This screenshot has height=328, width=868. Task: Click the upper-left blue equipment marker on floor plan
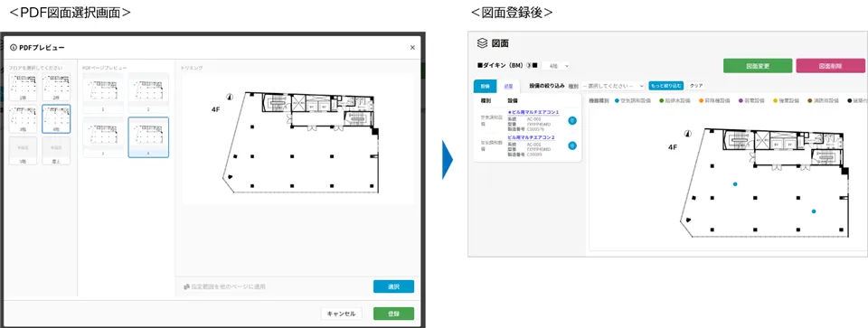click(x=734, y=183)
